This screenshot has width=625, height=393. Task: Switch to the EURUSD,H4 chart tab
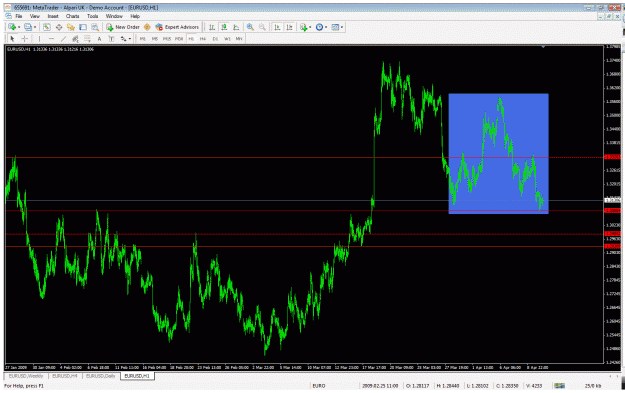tap(65, 376)
